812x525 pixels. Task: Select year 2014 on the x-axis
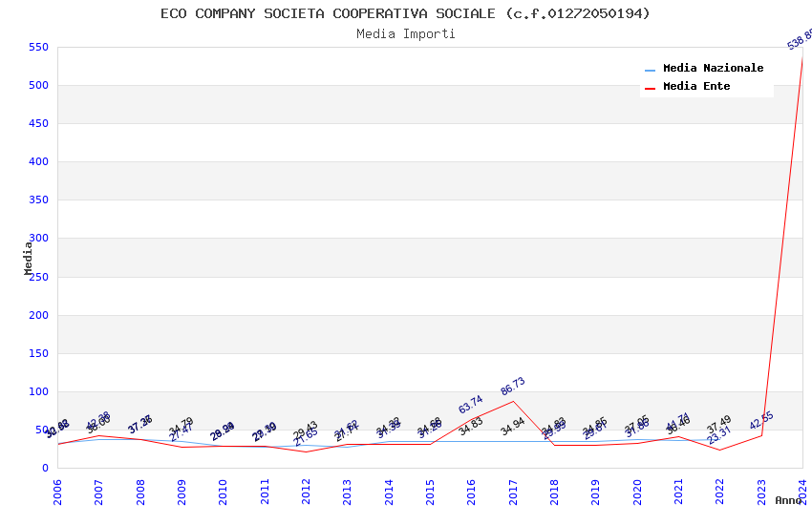click(389, 492)
